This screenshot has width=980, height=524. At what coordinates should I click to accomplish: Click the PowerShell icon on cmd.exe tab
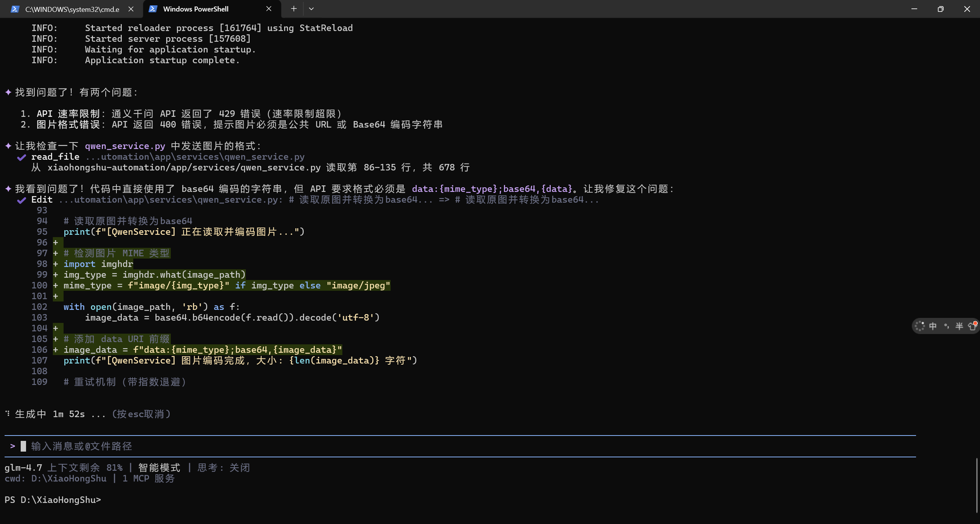[x=15, y=9]
